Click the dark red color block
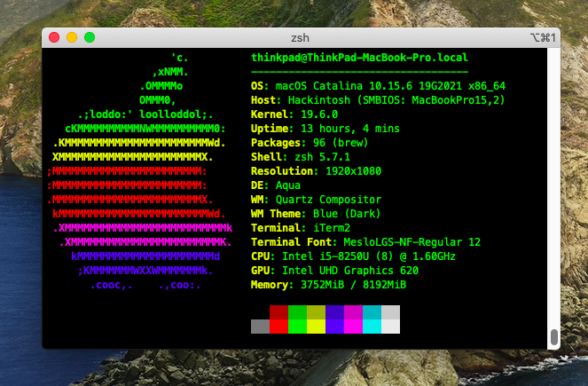 278,312
